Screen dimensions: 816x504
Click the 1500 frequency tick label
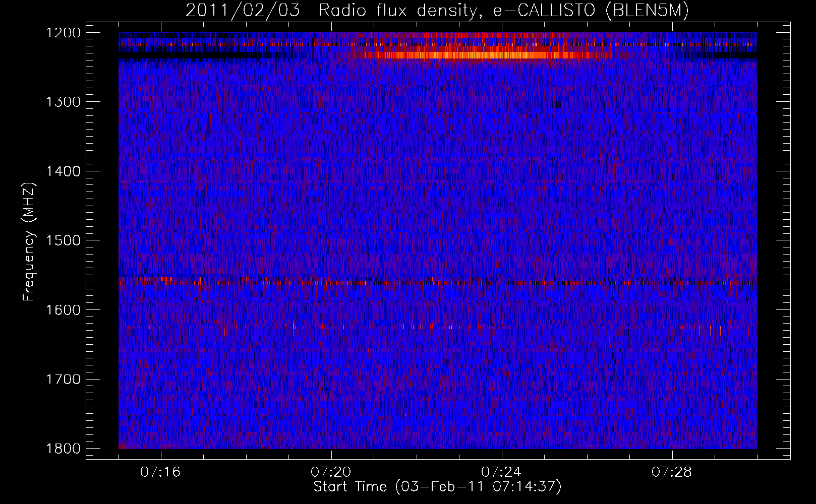[x=63, y=240]
